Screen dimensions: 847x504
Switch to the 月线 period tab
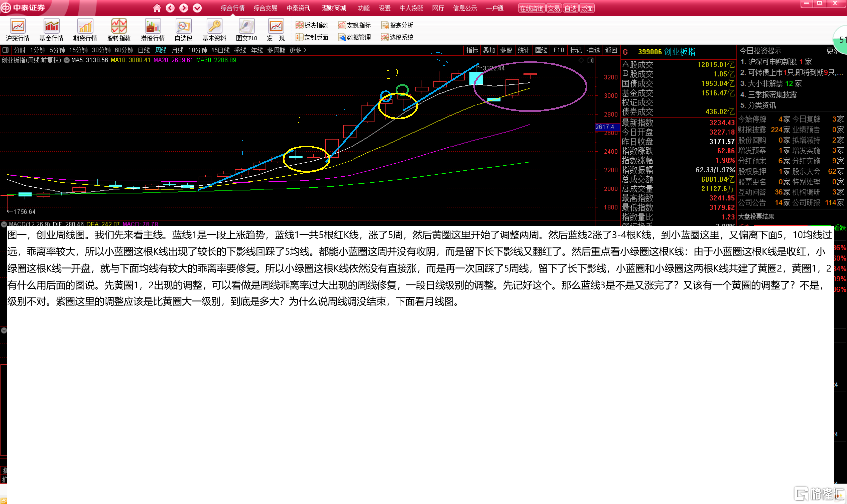[177, 50]
